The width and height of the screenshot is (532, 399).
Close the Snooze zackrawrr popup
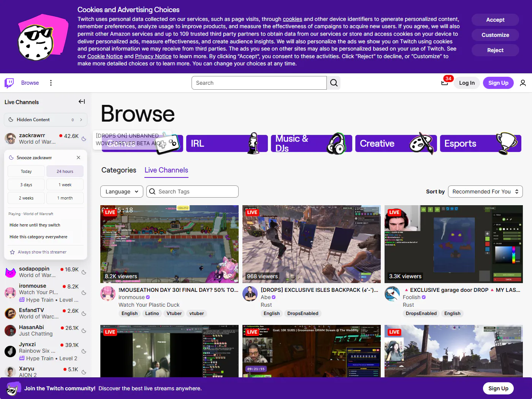click(78, 157)
